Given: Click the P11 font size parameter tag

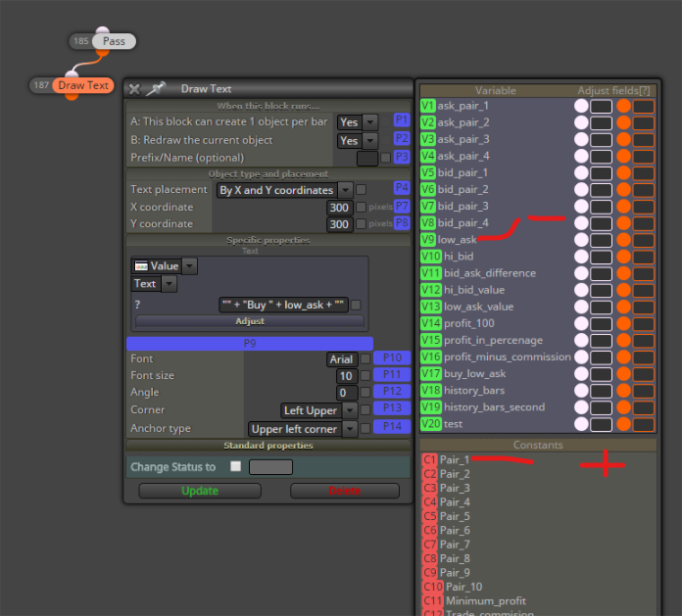Looking at the screenshot, I should [x=392, y=374].
